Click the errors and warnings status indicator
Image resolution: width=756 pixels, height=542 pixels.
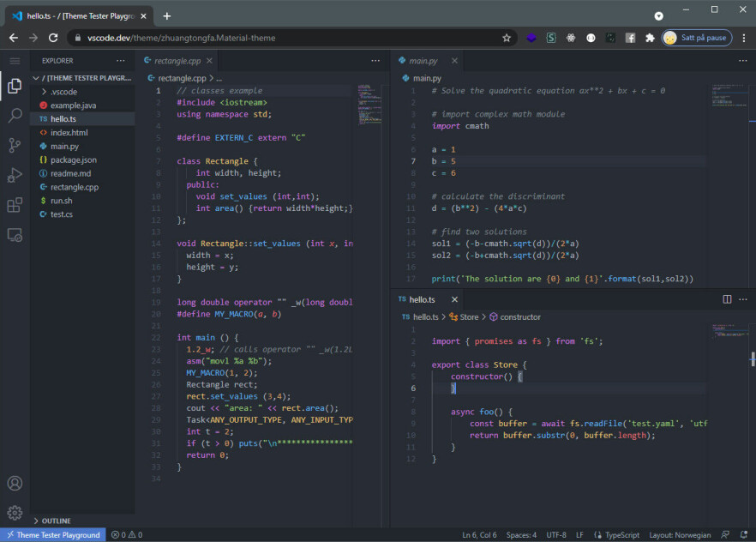127,535
